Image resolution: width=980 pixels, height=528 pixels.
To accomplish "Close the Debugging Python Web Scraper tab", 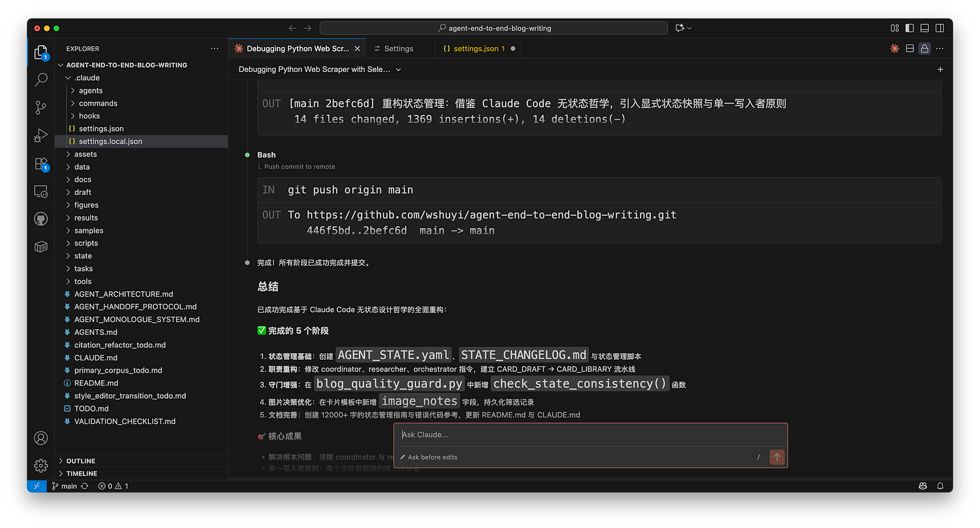I will coord(357,48).
